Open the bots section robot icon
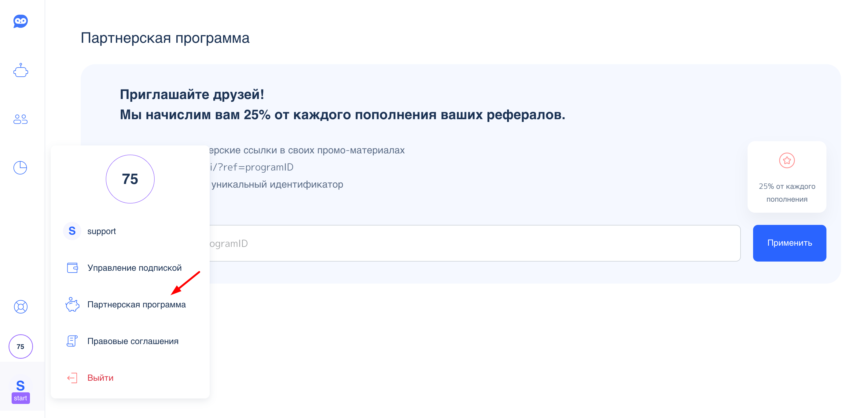868x418 pixels. (x=20, y=70)
